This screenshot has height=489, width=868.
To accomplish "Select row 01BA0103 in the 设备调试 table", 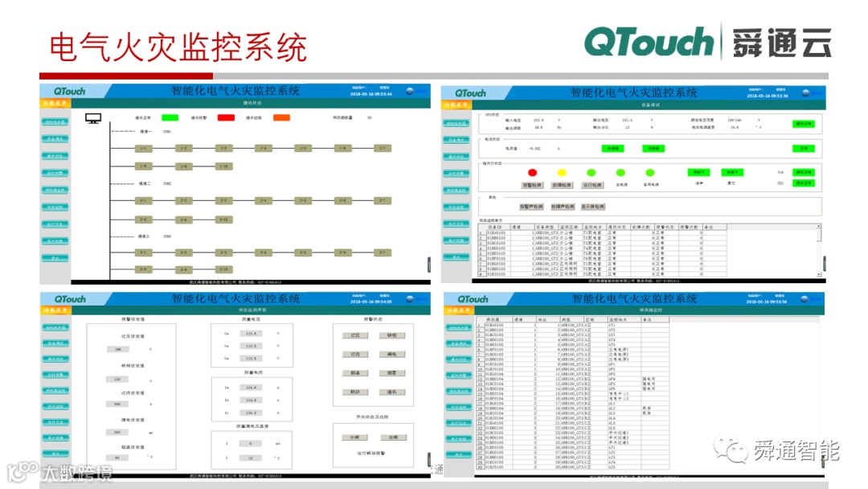I will tap(604, 233).
